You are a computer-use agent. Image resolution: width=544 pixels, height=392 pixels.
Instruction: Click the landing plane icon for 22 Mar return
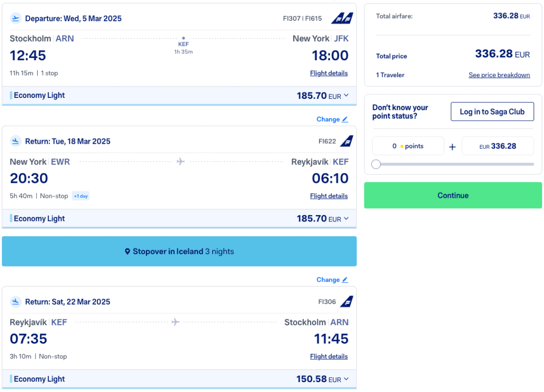pyautogui.click(x=16, y=302)
